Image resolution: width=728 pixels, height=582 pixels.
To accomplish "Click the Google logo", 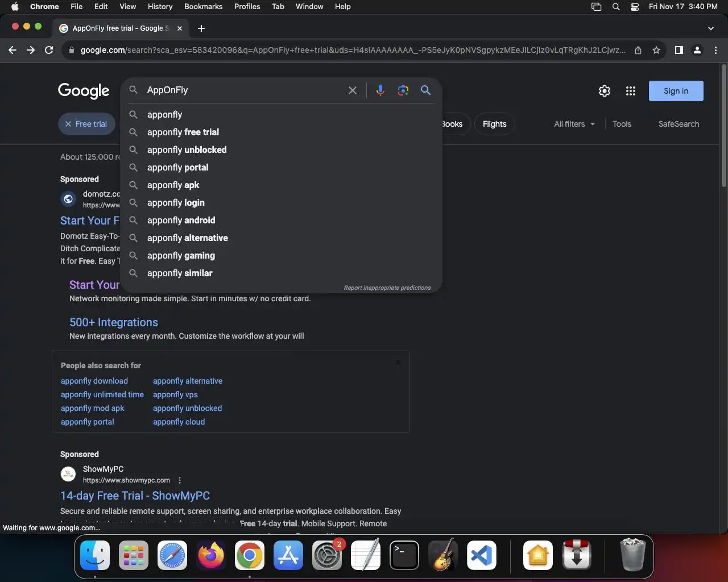I will point(84,91).
